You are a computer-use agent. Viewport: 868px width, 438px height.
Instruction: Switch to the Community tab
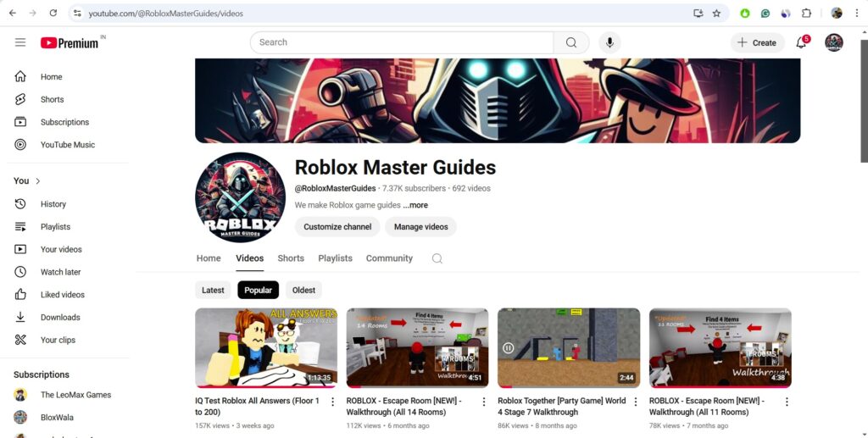(389, 258)
